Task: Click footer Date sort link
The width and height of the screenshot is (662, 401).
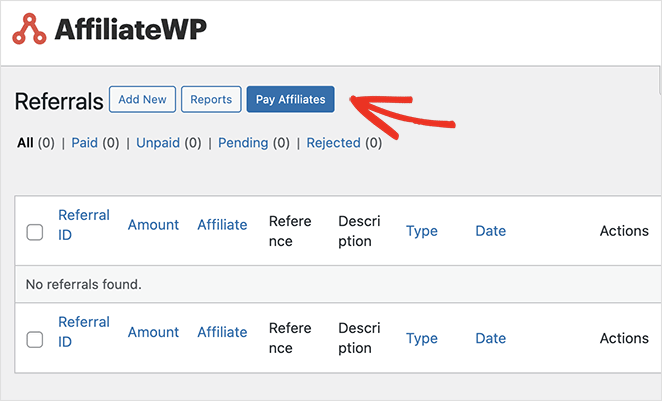Action: (x=490, y=338)
